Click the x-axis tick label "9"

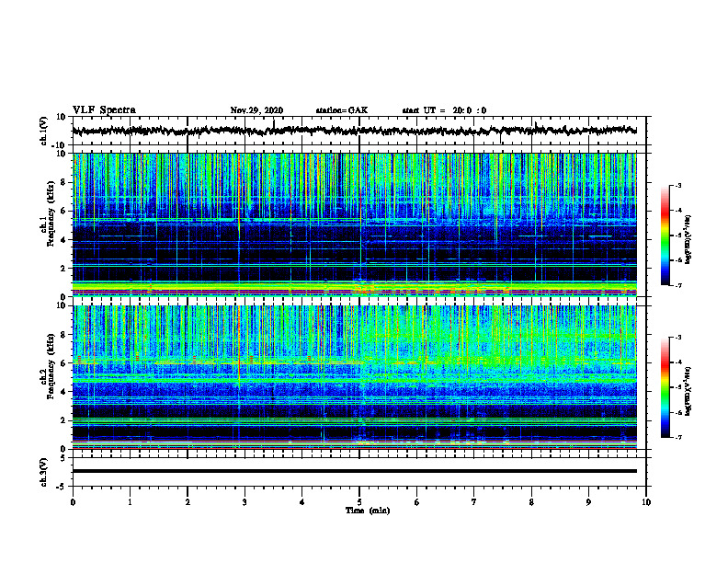[588, 502]
